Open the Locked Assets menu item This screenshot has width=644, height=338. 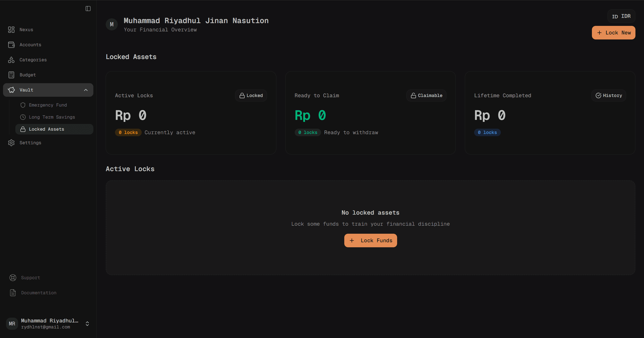(46, 129)
